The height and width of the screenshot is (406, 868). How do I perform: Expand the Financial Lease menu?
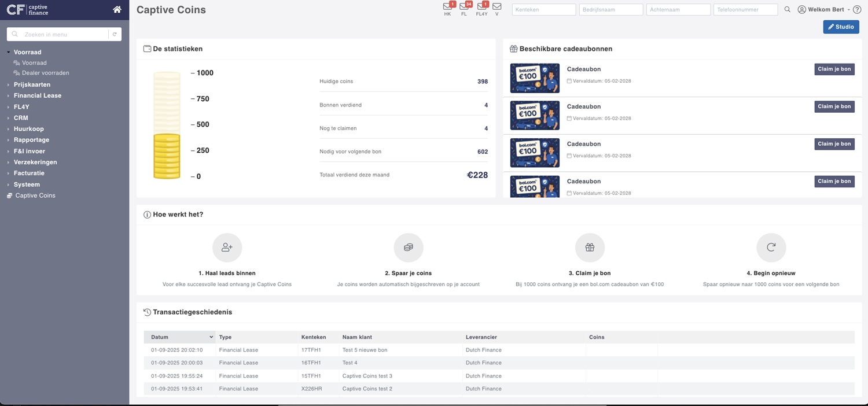coord(37,95)
